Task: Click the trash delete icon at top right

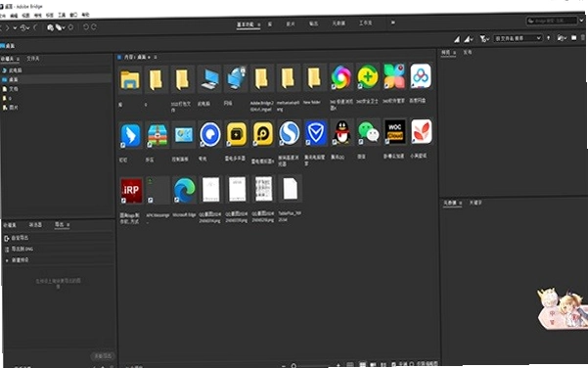Action: pos(583,37)
